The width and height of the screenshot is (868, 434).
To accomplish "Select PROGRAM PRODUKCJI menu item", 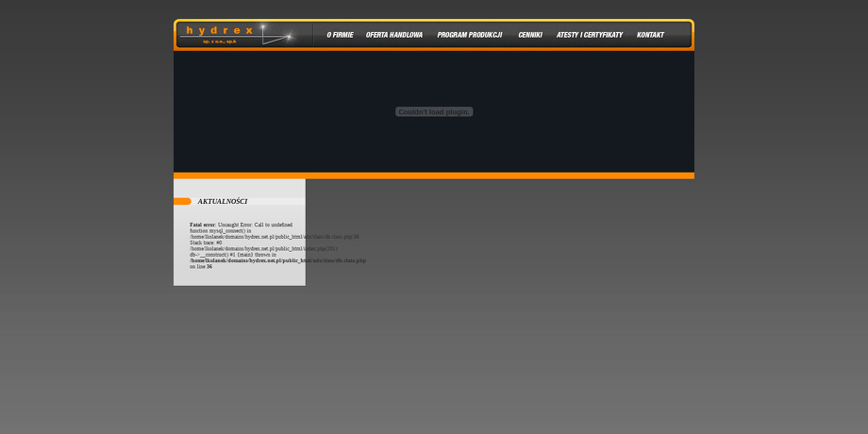I will coord(469,35).
